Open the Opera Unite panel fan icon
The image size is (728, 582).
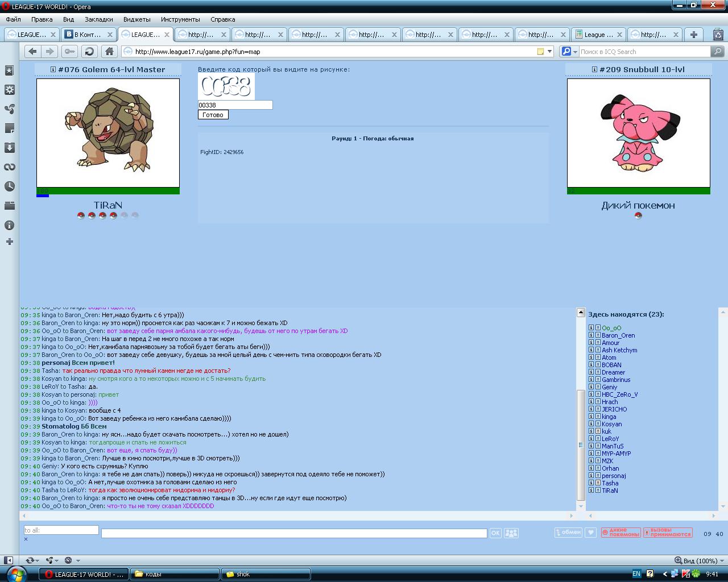(x=10, y=109)
